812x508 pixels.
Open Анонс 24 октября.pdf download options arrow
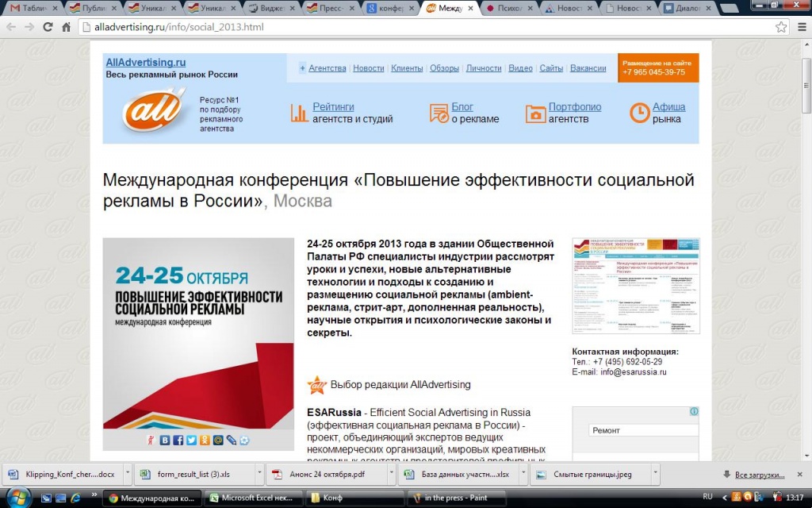(392, 474)
